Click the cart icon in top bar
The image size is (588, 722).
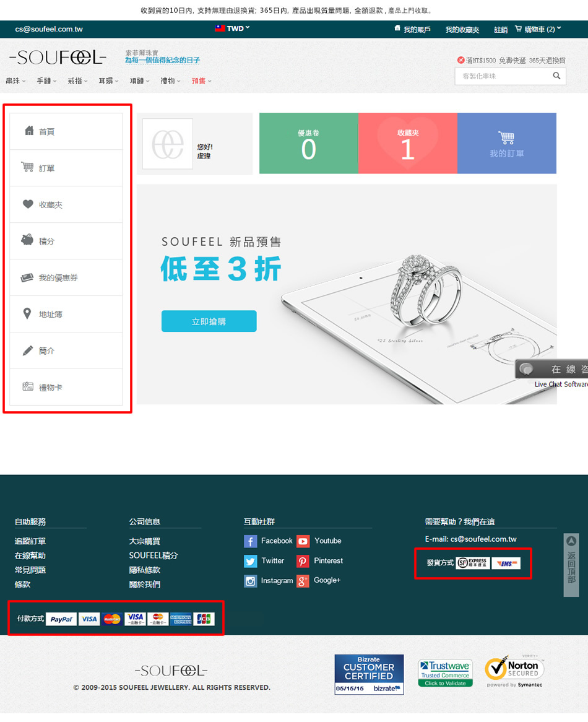coord(519,28)
